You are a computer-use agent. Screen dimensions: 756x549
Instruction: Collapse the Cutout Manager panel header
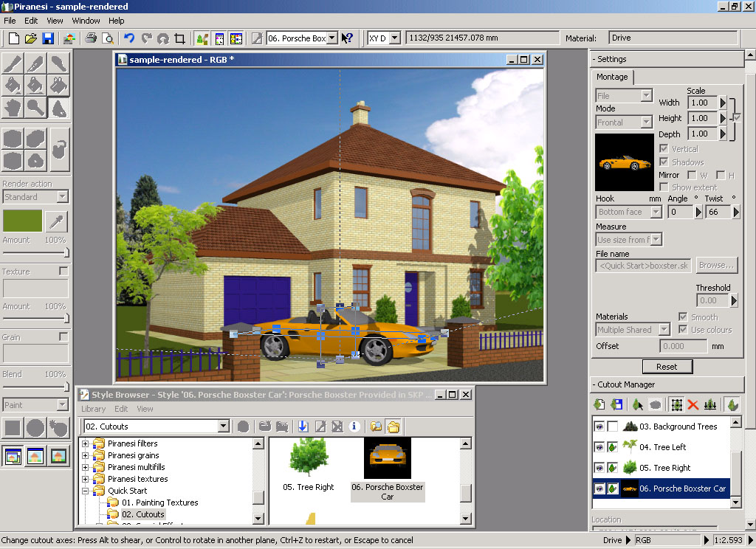(x=667, y=384)
